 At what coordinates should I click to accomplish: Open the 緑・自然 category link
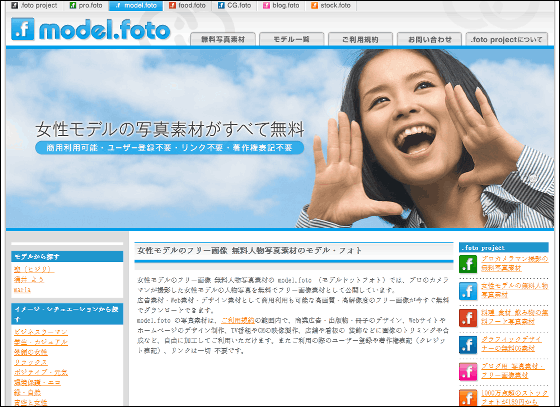point(28,393)
